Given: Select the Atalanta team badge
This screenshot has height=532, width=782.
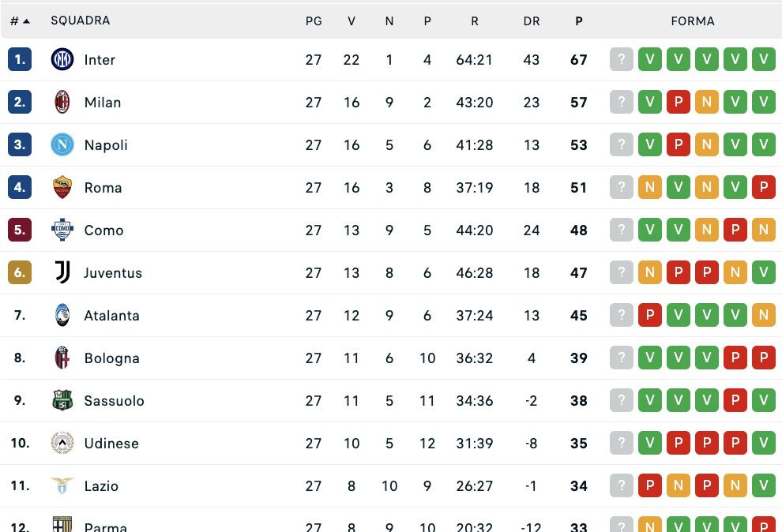Looking at the screenshot, I should pos(62,315).
